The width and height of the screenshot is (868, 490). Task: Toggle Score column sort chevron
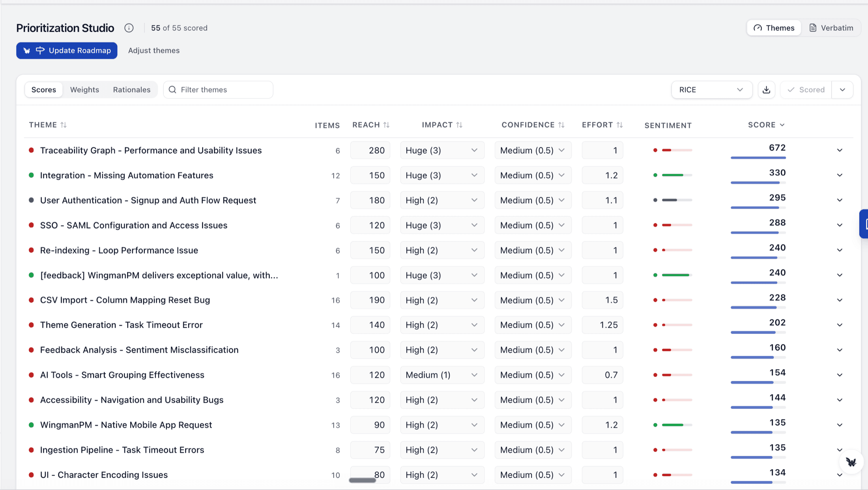(782, 125)
